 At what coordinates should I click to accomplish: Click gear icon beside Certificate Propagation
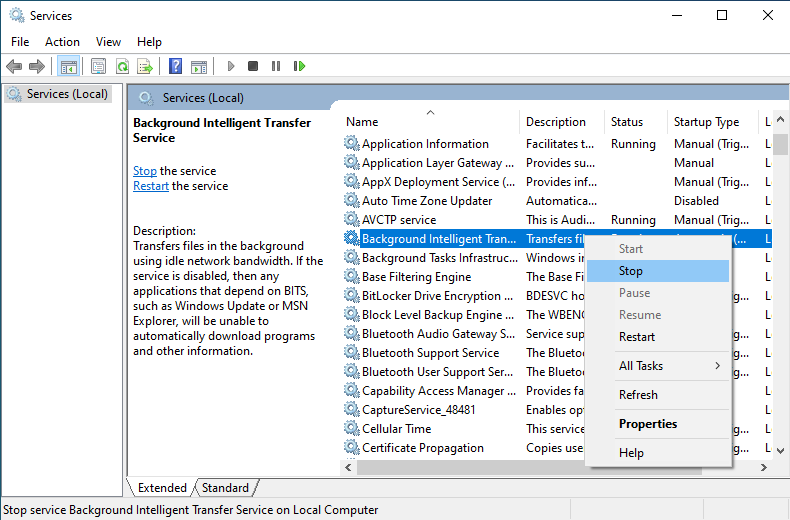352,447
